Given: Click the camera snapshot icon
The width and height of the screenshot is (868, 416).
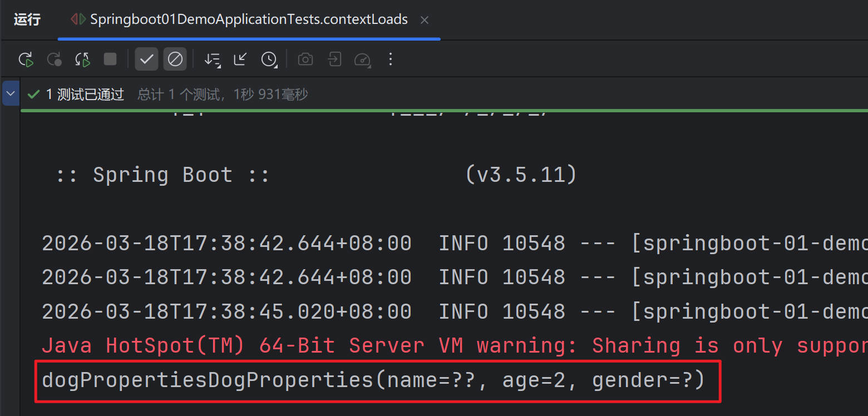Looking at the screenshot, I should (305, 60).
